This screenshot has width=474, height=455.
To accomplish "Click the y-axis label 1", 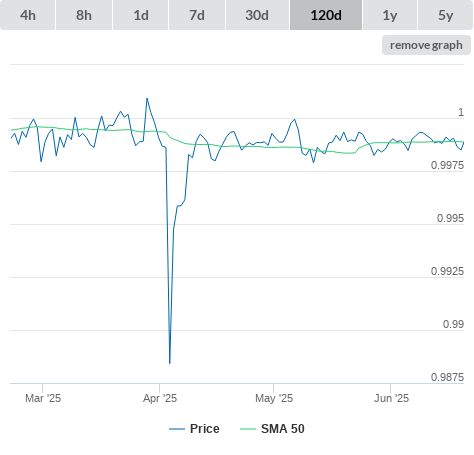I will [461, 112].
